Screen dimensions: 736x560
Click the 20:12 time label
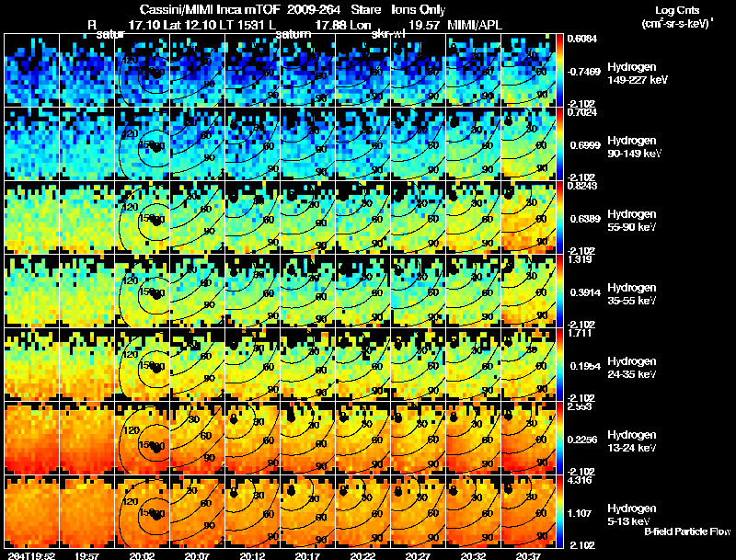click(x=252, y=556)
